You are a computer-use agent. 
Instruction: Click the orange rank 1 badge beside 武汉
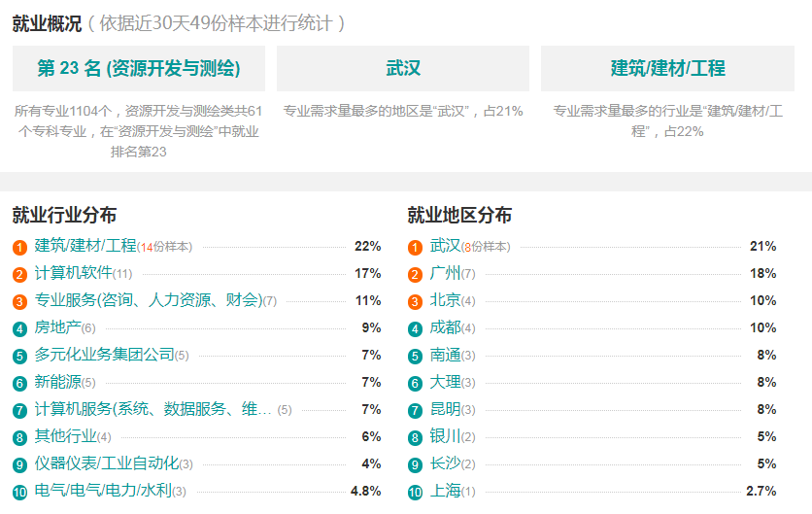click(x=415, y=247)
